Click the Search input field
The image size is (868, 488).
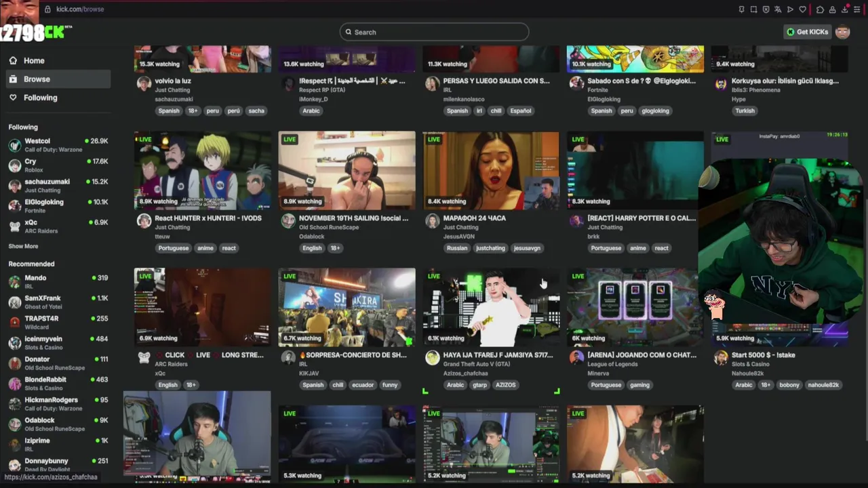434,32
